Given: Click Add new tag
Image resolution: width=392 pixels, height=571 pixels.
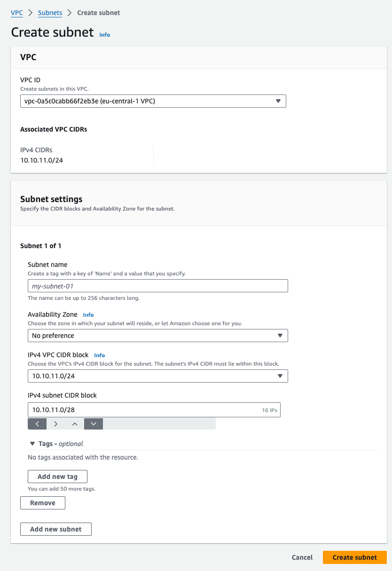Looking at the screenshot, I should (57, 476).
